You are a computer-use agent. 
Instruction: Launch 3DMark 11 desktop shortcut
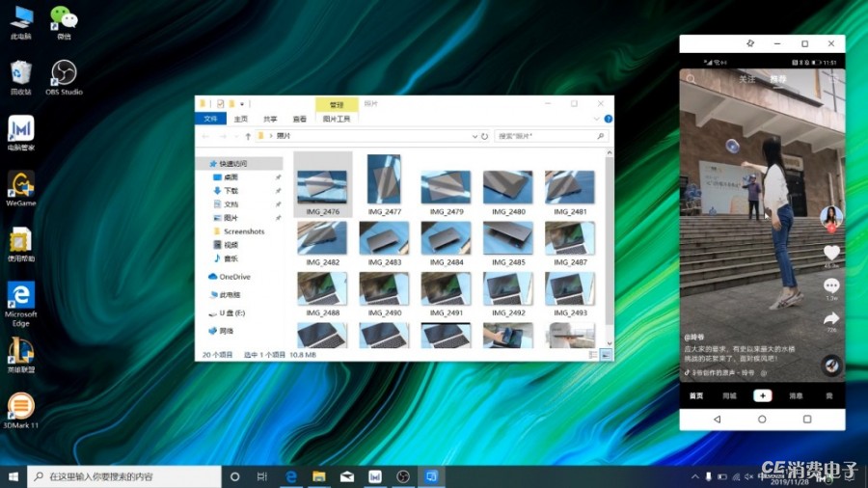coord(21,411)
